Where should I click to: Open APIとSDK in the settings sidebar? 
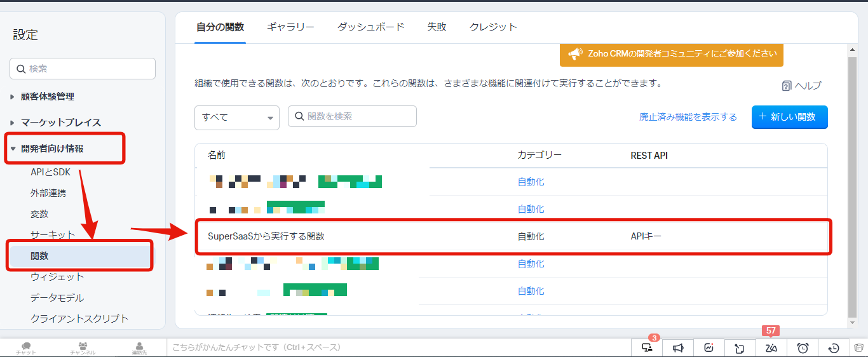tap(50, 172)
